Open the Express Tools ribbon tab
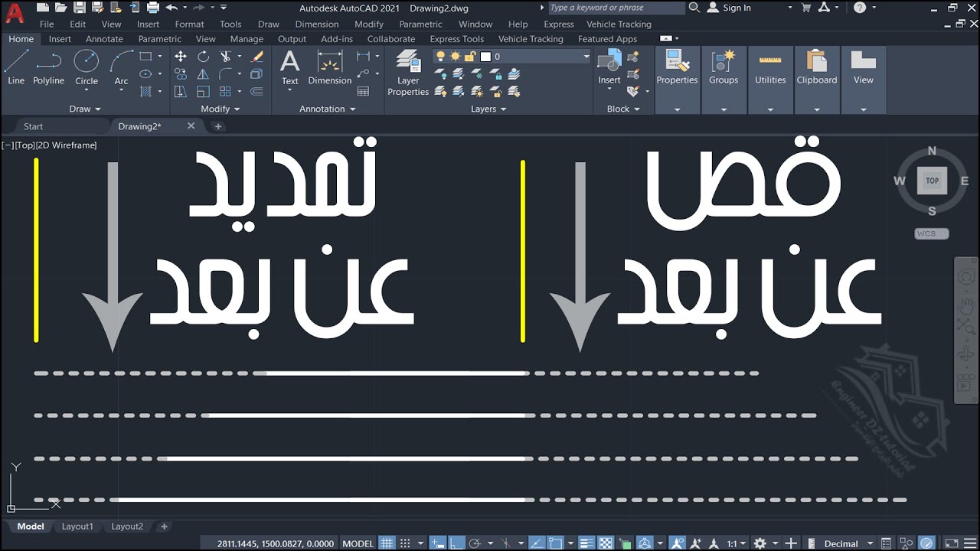This screenshot has height=551, width=980. coord(456,39)
